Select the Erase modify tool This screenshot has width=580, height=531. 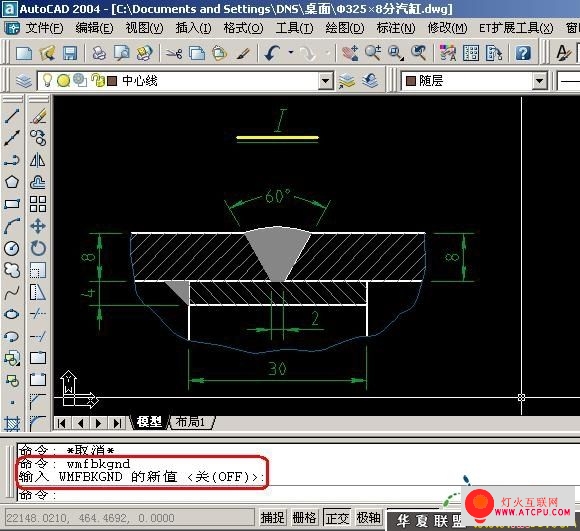[x=38, y=116]
